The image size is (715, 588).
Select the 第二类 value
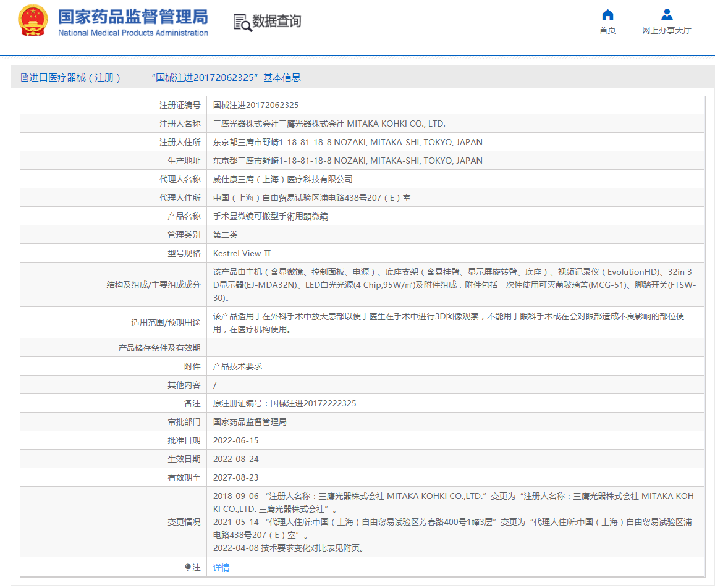[x=226, y=235]
